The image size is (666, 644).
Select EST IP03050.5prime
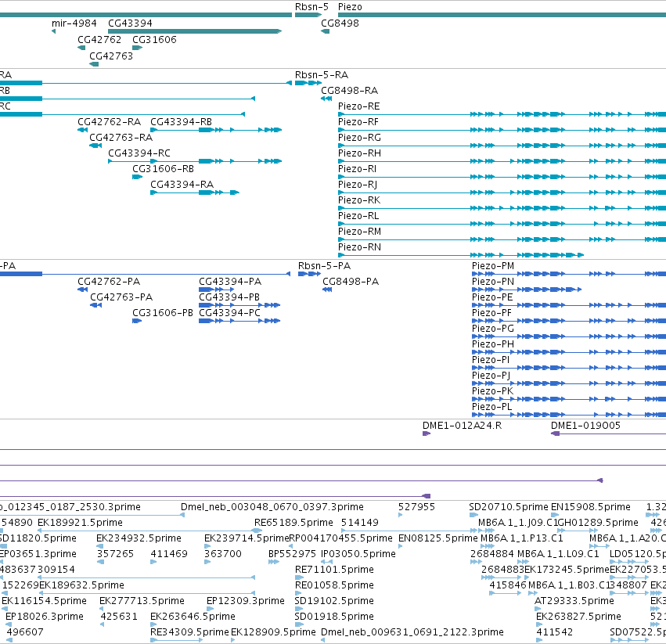coord(358,554)
